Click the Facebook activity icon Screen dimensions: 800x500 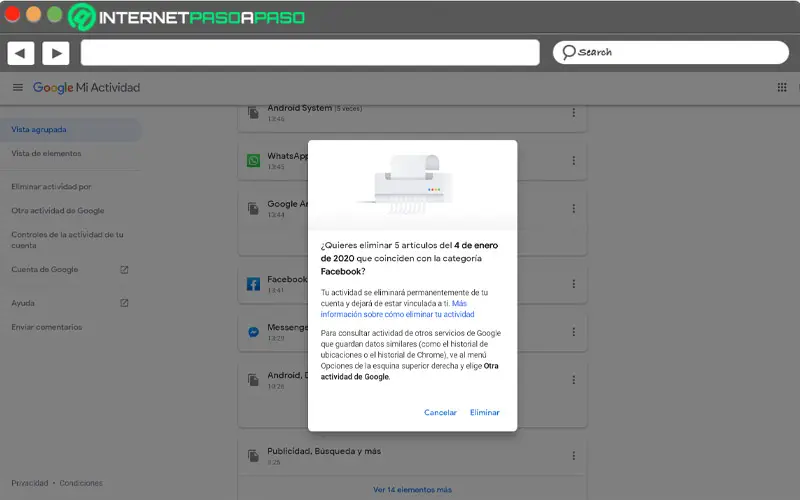254,284
